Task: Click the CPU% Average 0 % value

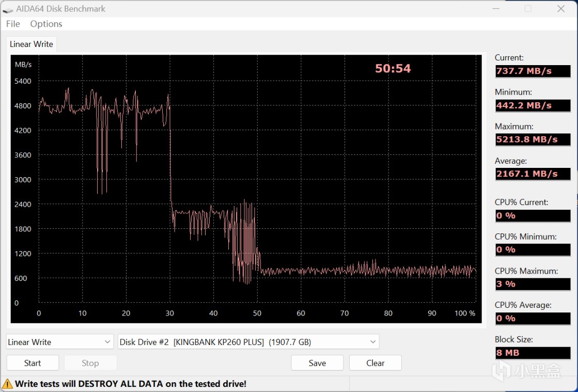Action: point(533,318)
